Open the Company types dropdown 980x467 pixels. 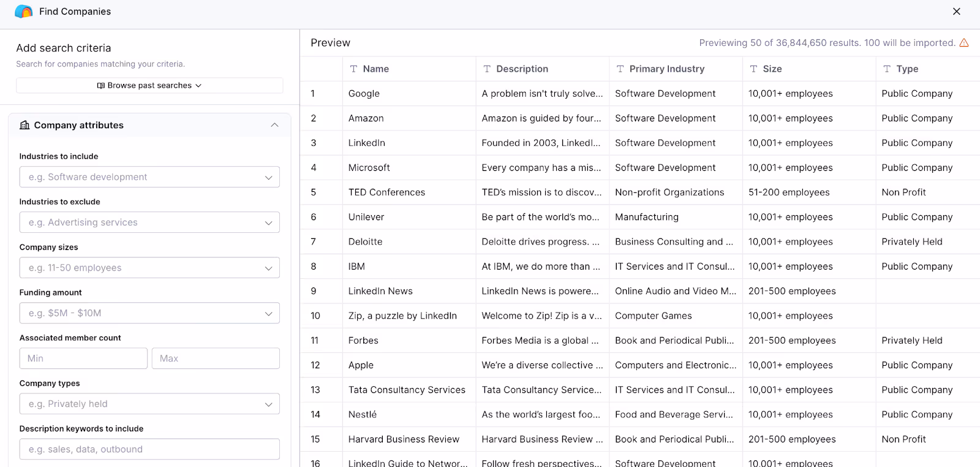click(x=149, y=404)
